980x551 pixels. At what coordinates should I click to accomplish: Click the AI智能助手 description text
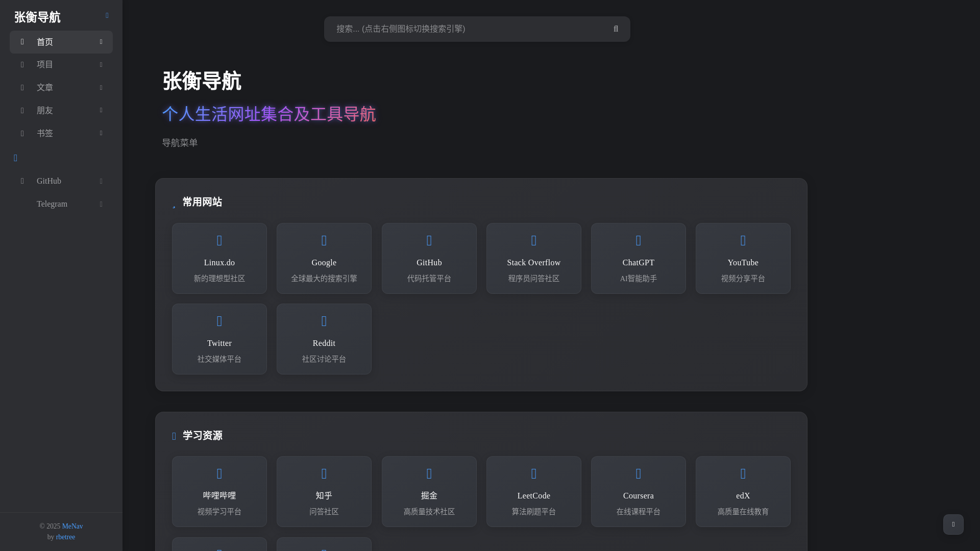click(x=639, y=279)
